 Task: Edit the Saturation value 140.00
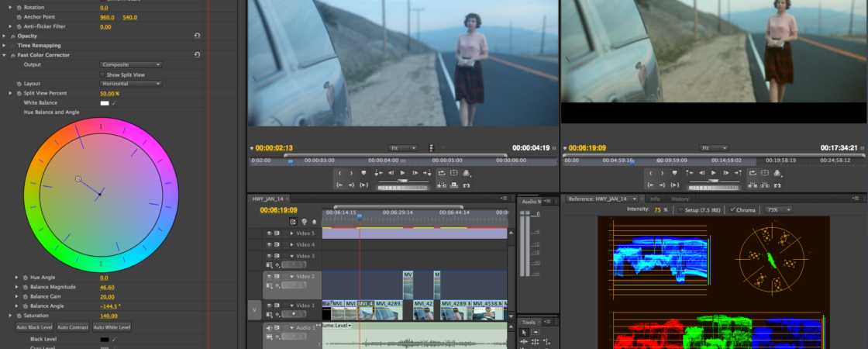pyautogui.click(x=108, y=316)
